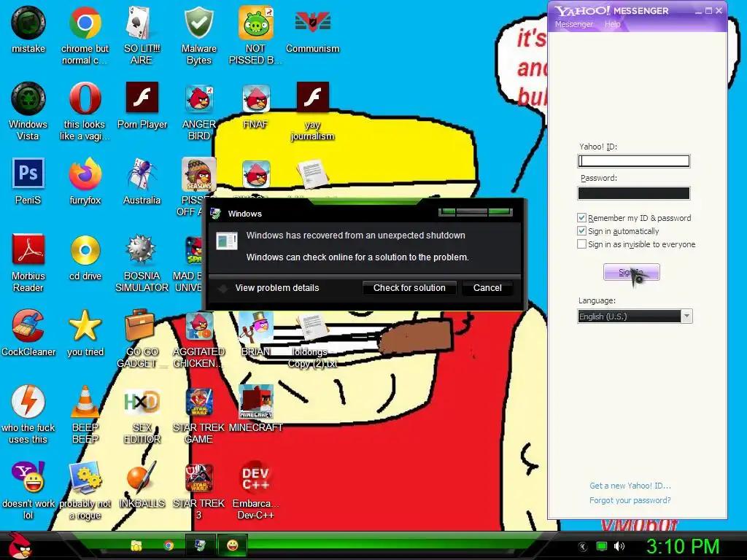
Task: Open the Malware Bytes shield icon
Action: click(x=198, y=23)
